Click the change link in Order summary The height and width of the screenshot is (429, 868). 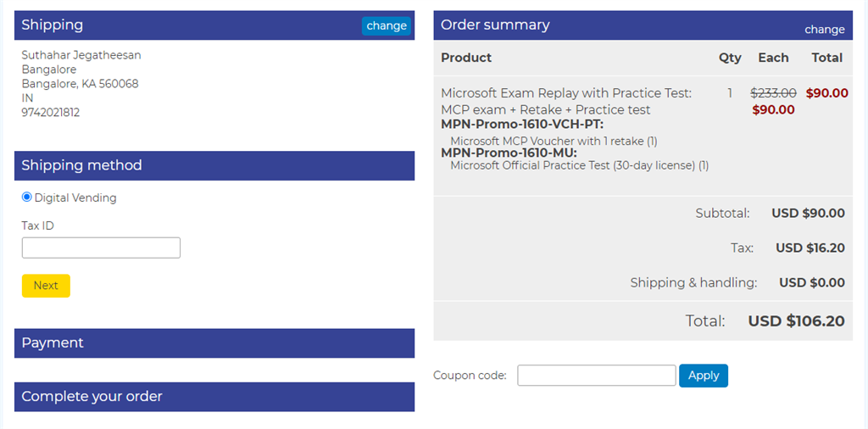(824, 30)
